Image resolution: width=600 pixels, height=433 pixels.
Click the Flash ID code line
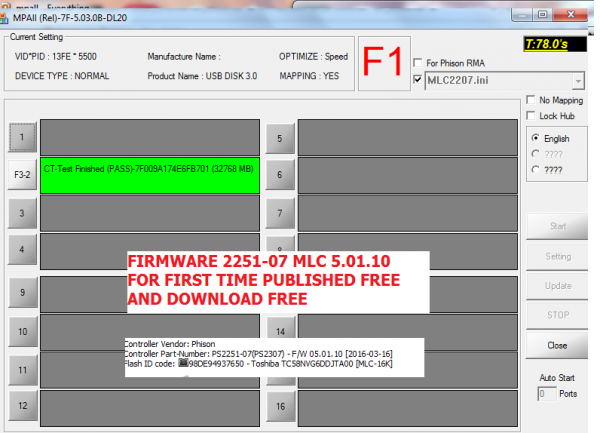[258, 363]
